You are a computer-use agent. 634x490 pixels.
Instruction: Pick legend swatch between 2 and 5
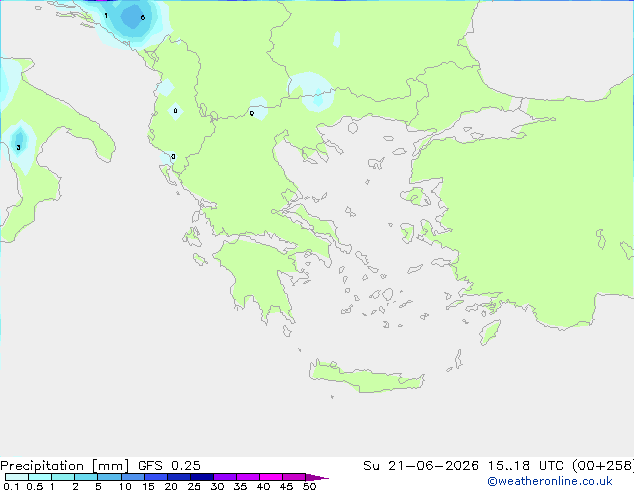[86, 477]
